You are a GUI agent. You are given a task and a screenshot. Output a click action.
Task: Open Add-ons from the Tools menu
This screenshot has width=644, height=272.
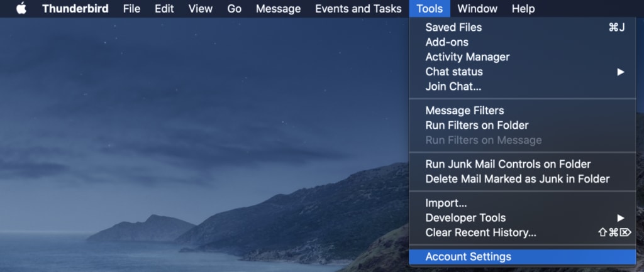(x=523, y=42)
